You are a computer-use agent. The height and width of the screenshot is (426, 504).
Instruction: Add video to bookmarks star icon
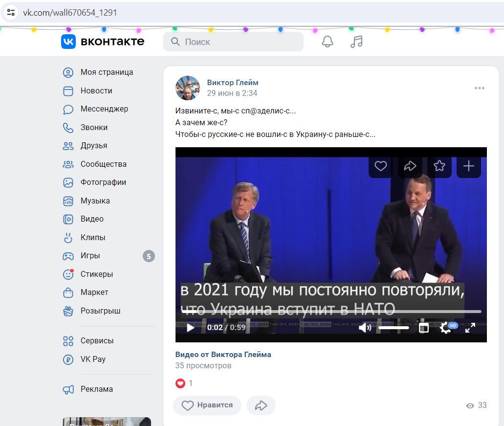(x=439, y=166)
